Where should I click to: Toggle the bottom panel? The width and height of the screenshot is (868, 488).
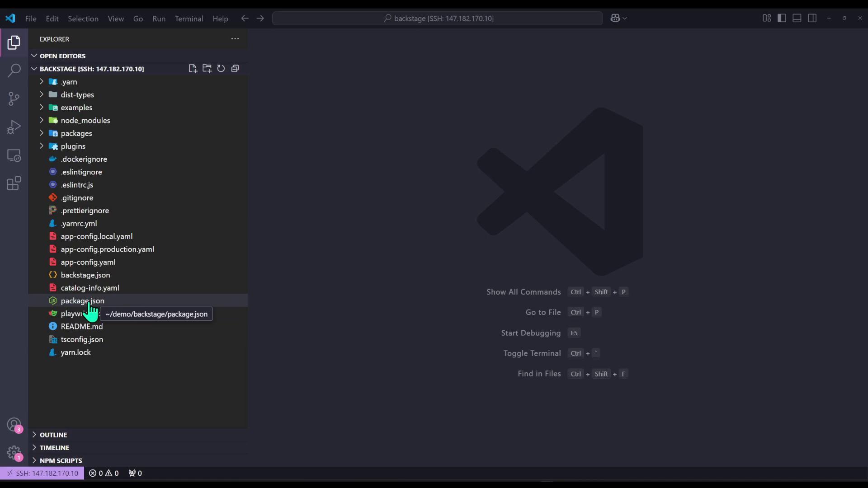coord(797,18)
